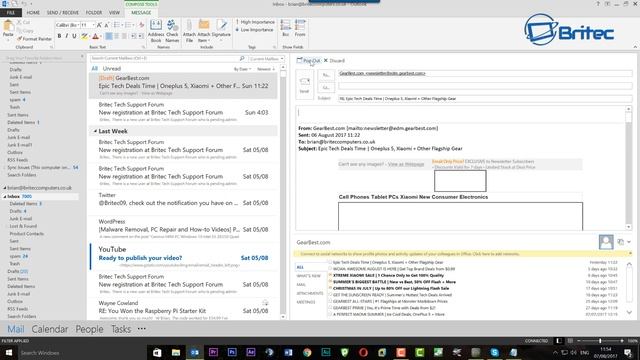Show ATTACHMENTS tab in People pane
Screen dimensions: 640x360
coord(310,293)
